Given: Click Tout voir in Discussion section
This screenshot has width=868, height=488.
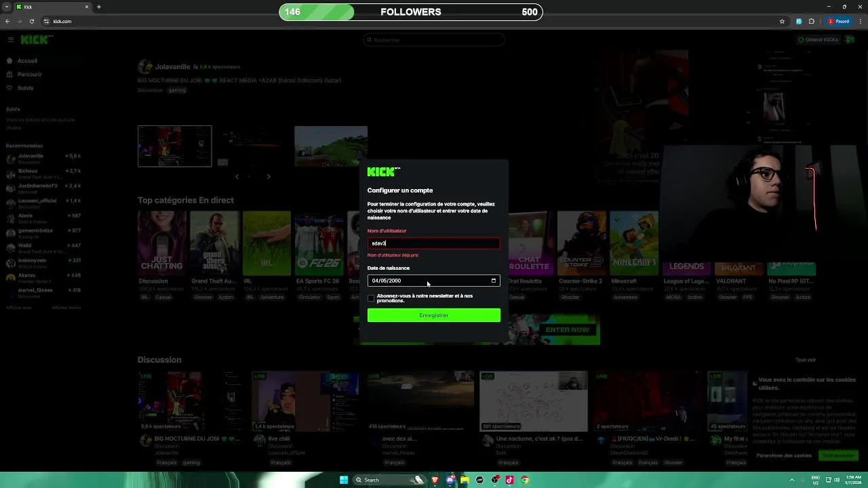Looking at the screenshot, I should [x=806, y=360].
